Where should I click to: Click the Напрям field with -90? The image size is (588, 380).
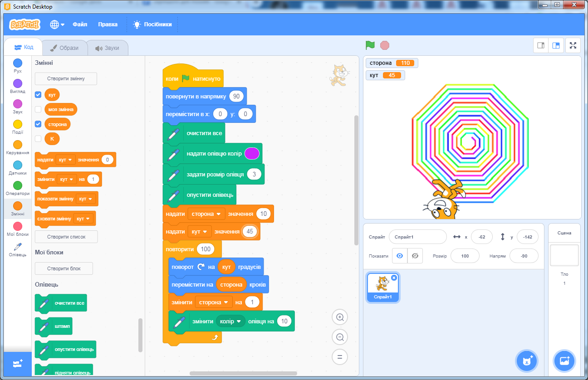pyautogui.click(x=524, y=256)
